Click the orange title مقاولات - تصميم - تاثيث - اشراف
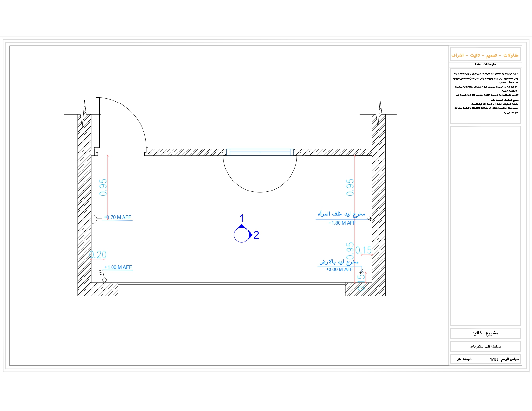The image size is (532, 411). (485, 55)
